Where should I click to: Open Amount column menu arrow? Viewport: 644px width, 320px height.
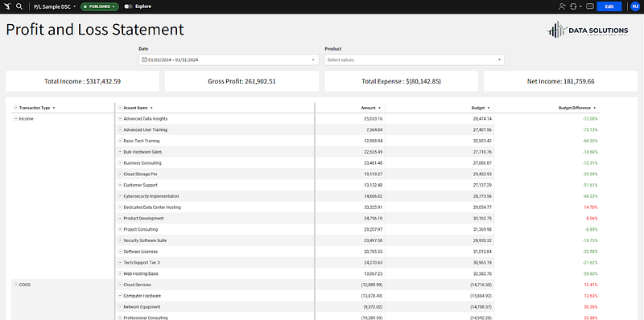tap(379, 108)
